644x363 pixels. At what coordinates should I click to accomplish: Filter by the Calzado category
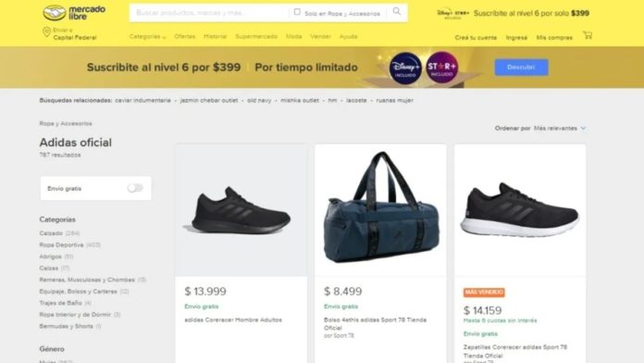(51, 233)
